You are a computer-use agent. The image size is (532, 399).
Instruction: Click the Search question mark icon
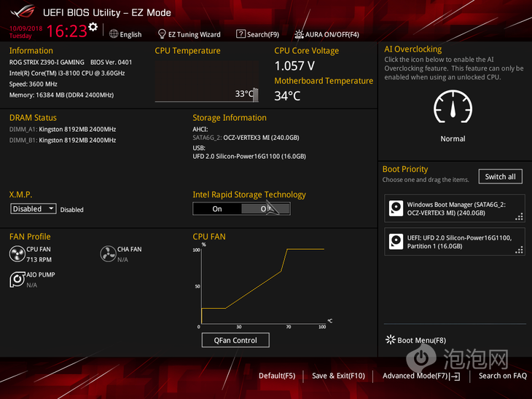click(240, 34)
